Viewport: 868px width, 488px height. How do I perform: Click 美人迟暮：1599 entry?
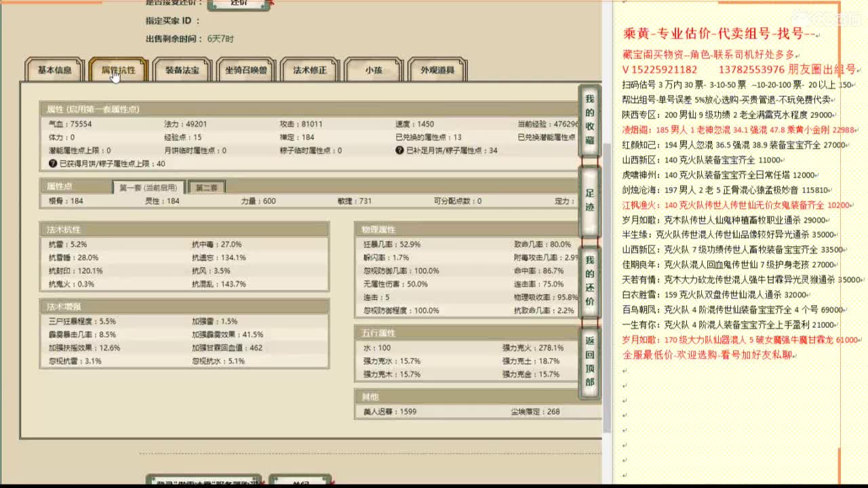(390, 412)
